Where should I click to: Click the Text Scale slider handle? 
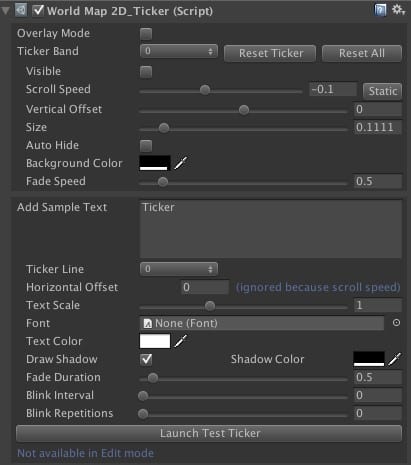(210, 306)
